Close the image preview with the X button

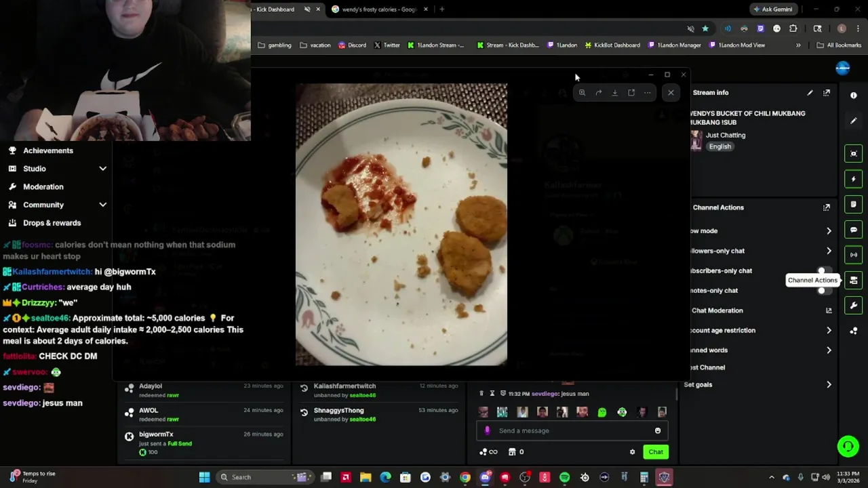click(x=671, y=93)
